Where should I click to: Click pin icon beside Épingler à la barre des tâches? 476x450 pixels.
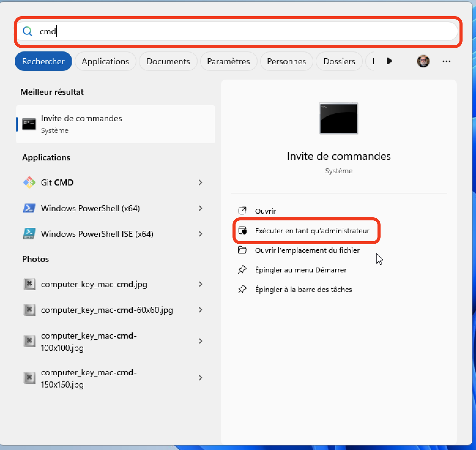(x=242, y=289)
